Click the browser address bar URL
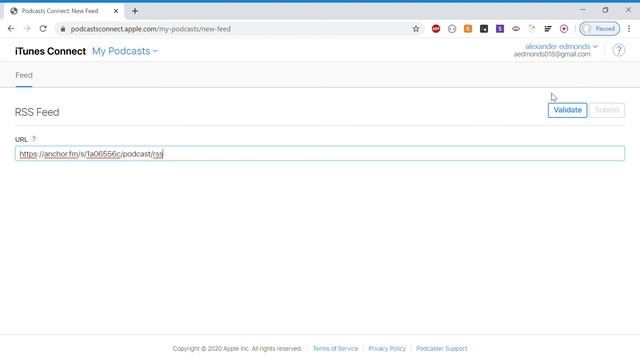The width and height of the screenshot is (640, 360). pyautogui.click(x=151, y=29)
